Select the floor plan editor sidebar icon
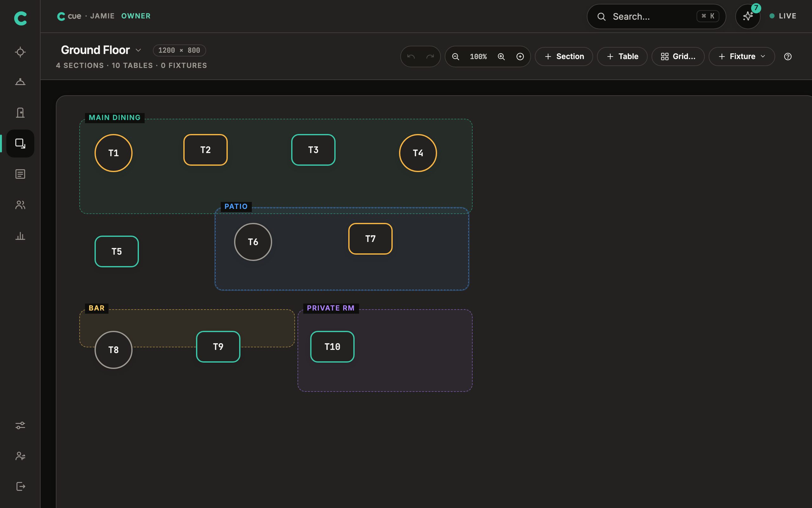Screen dimensions: 812x508 21,144
